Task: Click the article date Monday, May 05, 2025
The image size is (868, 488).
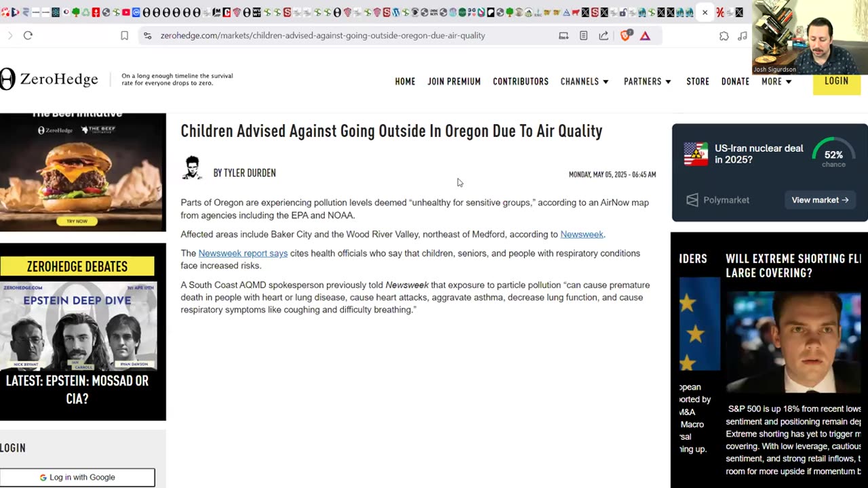Action: pyautogui.click(x=612, y=175)
